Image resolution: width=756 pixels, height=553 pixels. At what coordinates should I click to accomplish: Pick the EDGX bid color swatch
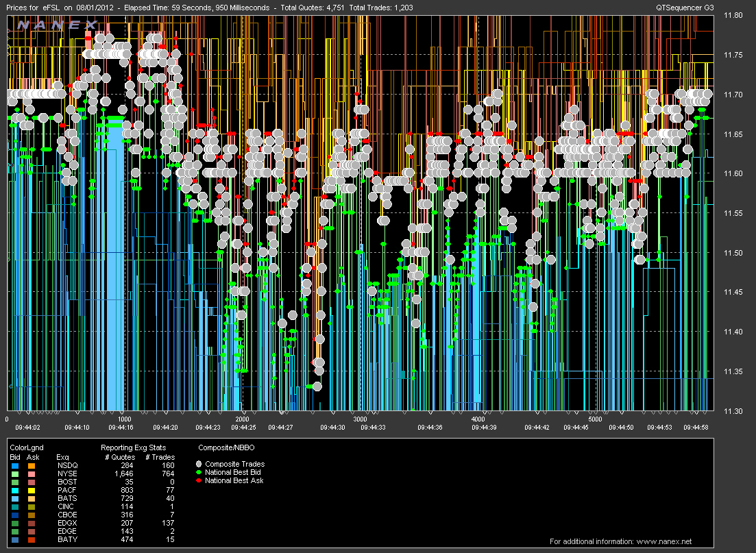[x=15, y=523]
